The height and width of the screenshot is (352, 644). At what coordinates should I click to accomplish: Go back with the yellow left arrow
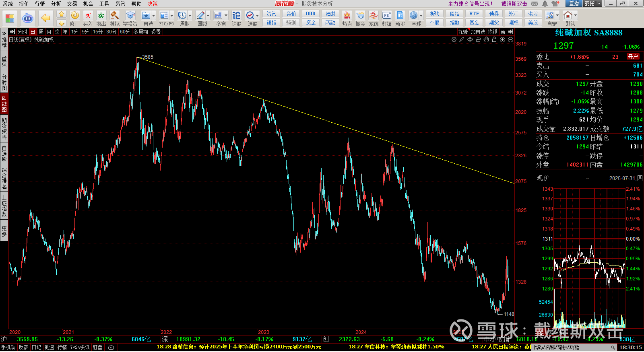click(x=46, y=18)
